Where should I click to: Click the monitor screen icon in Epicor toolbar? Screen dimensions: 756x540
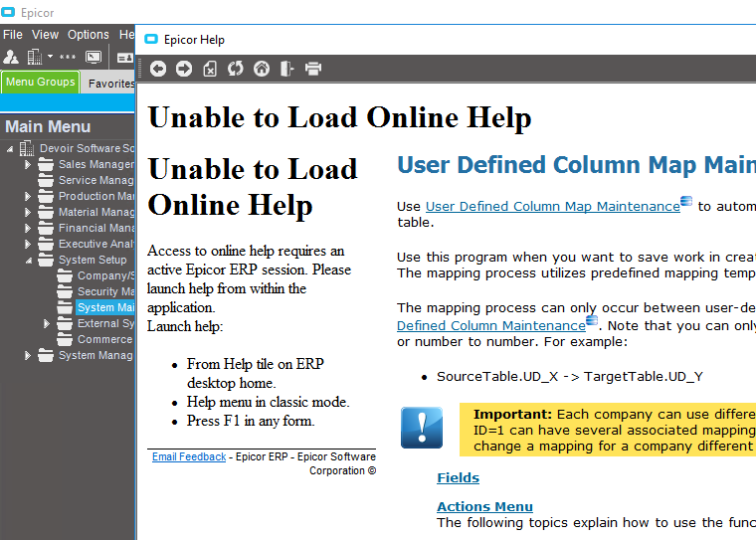(94, 57)
